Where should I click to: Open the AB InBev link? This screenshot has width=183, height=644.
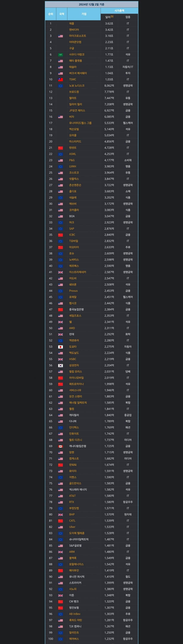tap(75, 614)
